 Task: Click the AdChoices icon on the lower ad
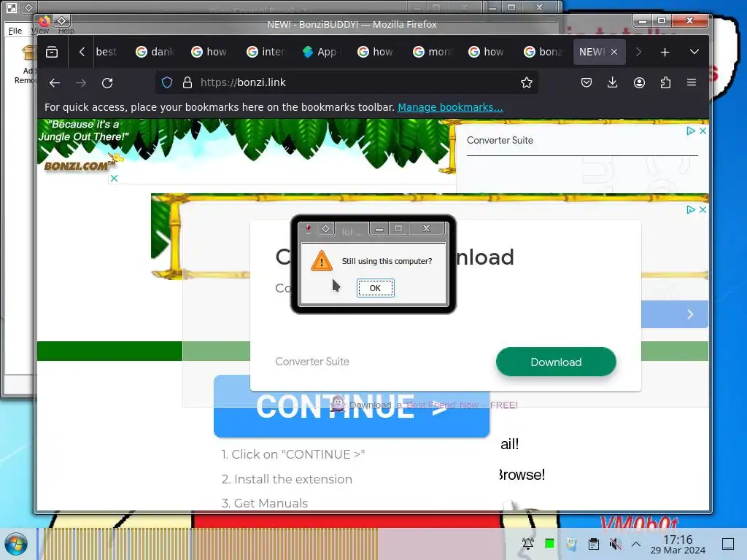coord(691,209)
